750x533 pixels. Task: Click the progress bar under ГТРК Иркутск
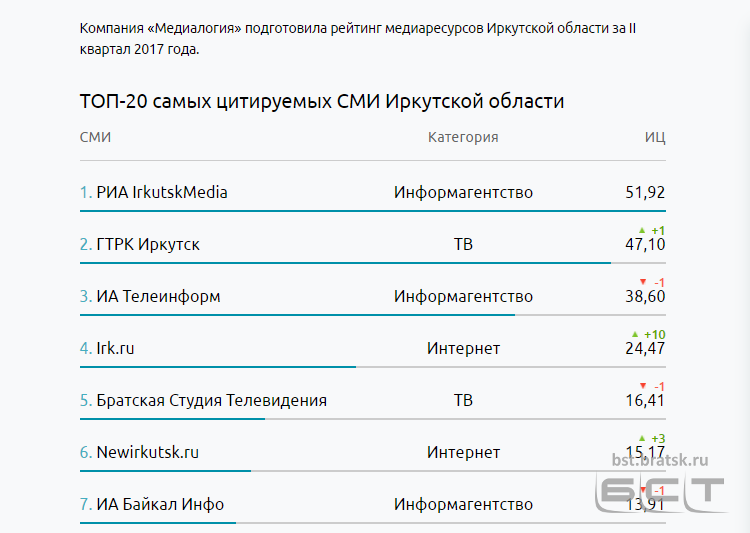point(373,263)
